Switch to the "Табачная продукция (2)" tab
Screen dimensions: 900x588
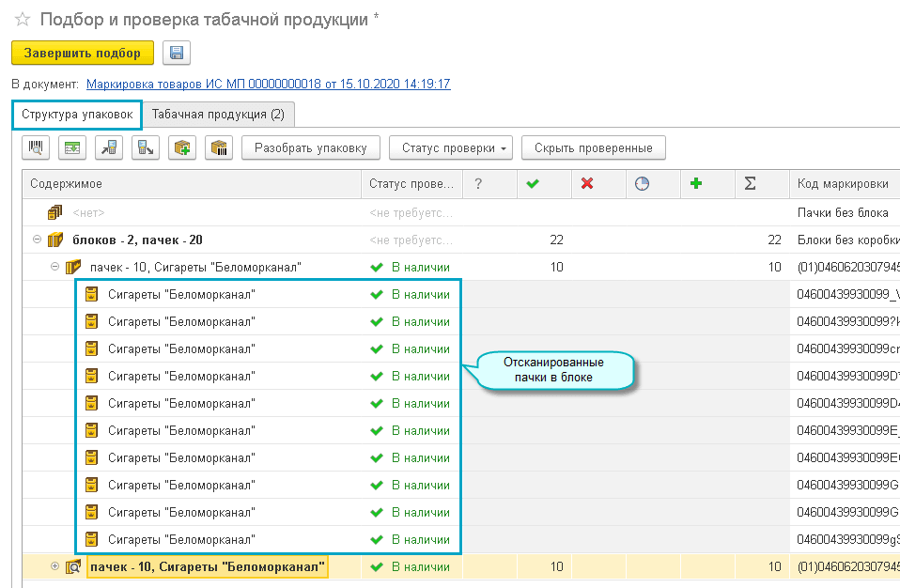tap(218, 115)
